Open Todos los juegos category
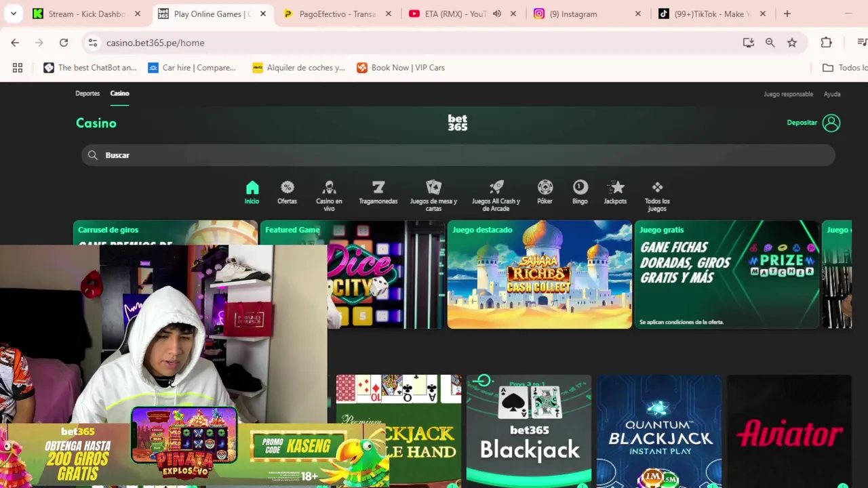Screen dimensions: 868x488 coord(657,195)
